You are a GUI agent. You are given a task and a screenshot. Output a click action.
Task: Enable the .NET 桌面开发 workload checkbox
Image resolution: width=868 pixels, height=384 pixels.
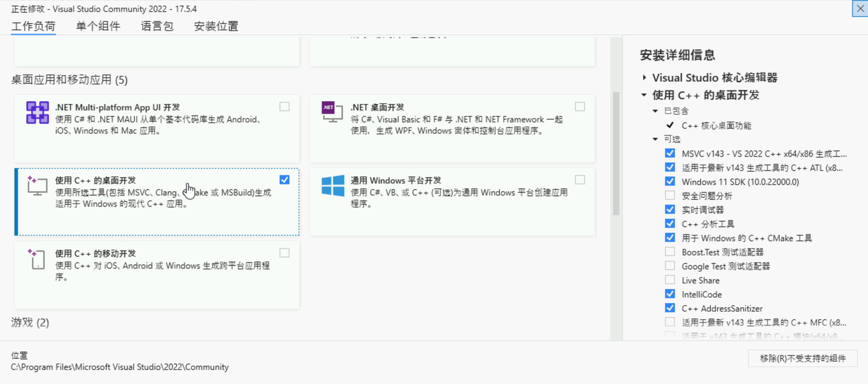pos(580,107)
